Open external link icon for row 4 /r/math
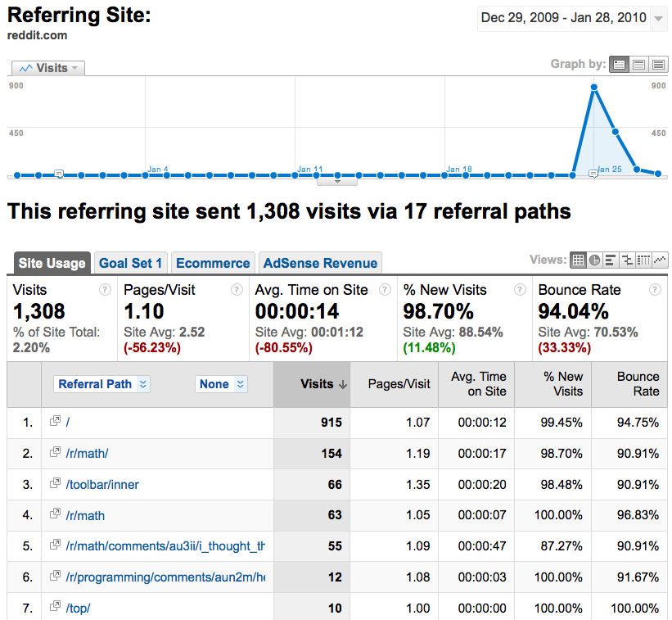The width and height of the screenshot is (672, 620). click(x=55, y=514)
